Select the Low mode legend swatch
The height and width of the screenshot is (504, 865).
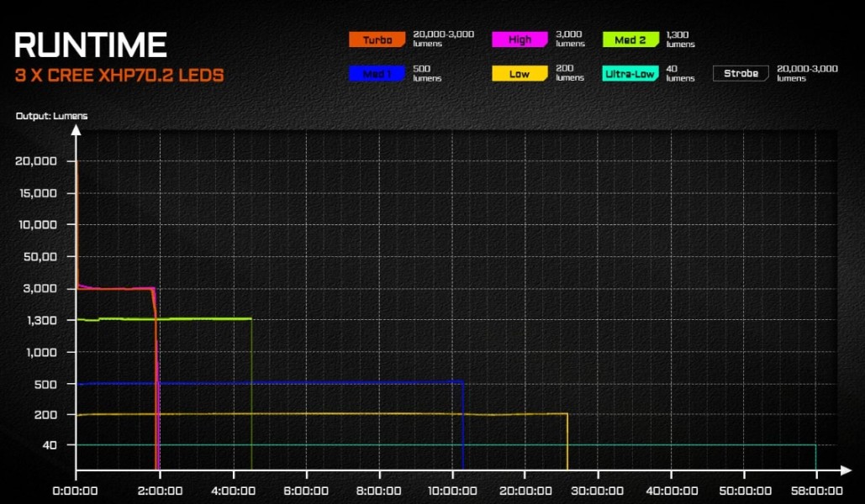(x=520, y=73)
